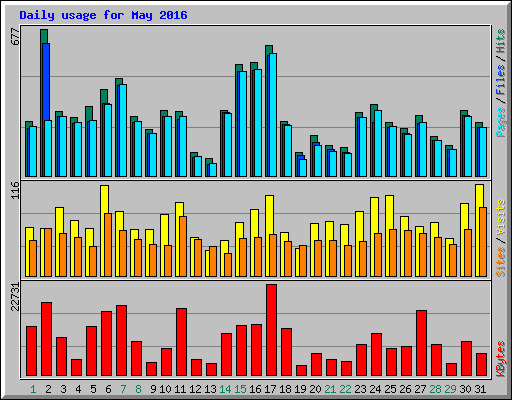512x400 pixels.
Task: Select the day 17 x-axis label
Action: click(270, 389)
